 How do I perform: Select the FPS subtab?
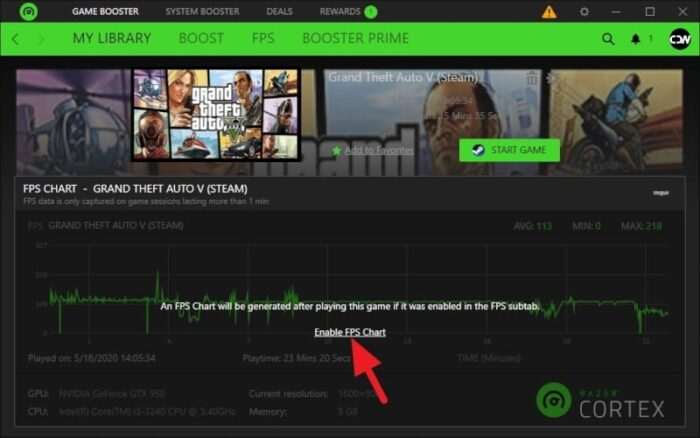click(x=263, y=38)
